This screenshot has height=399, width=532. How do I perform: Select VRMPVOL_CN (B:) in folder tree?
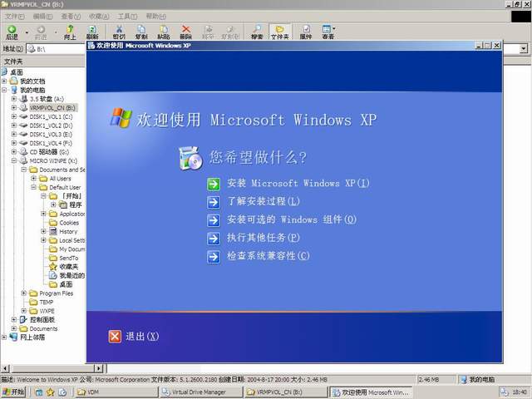point(52,108)
